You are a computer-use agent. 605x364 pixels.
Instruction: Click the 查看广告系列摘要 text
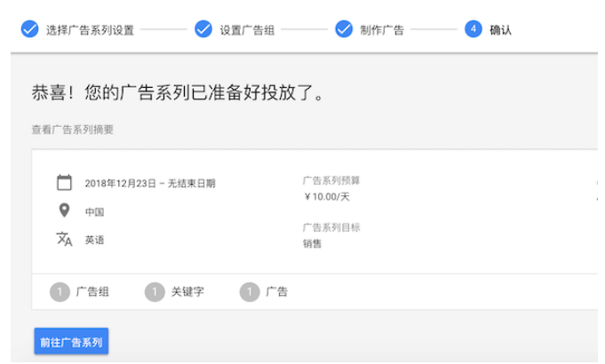73,130
